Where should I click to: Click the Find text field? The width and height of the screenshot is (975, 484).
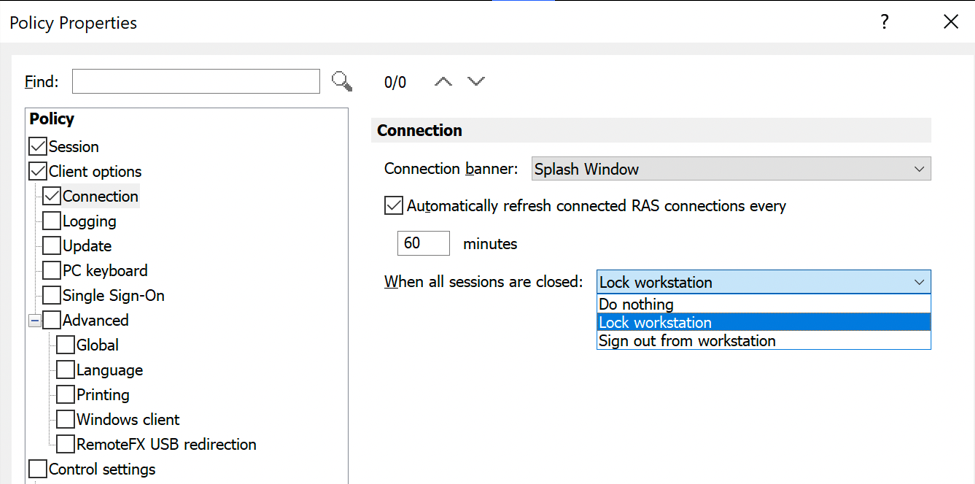(196, 81)
